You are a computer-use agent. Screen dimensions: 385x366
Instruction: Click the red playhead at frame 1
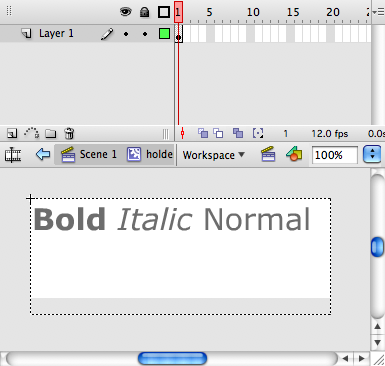coord(178,12)
